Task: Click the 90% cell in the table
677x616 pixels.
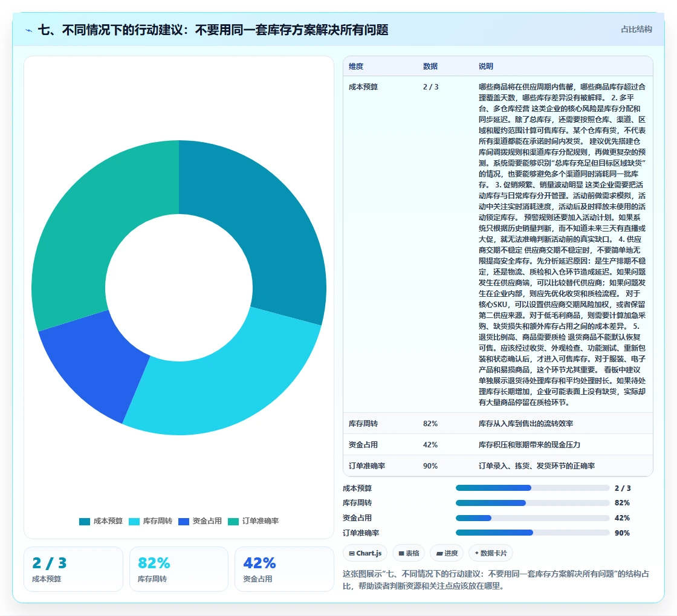Action: click(430, 465)
